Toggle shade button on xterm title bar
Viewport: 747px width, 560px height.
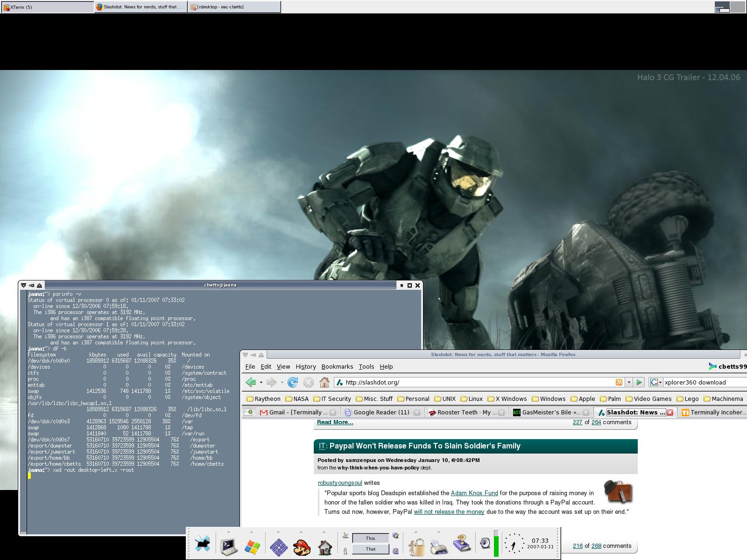coord(40,285)
